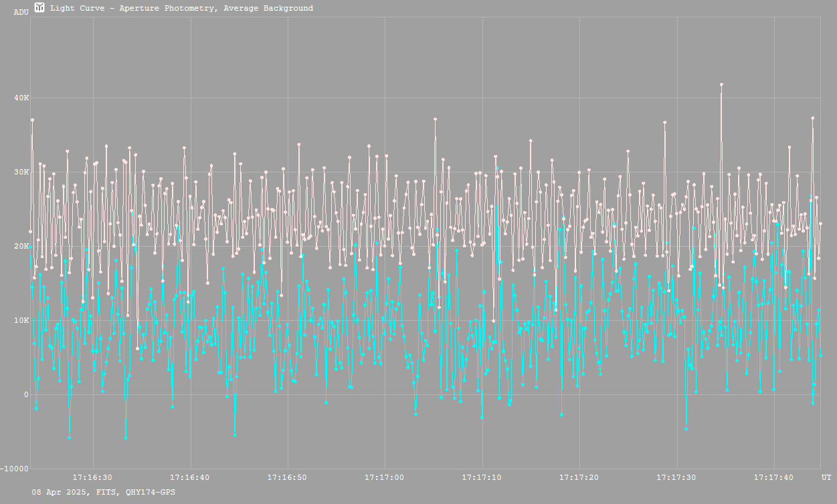Click the ADU axis unit label
Viewport: 837px width, 504px height.
pos(21,12)
